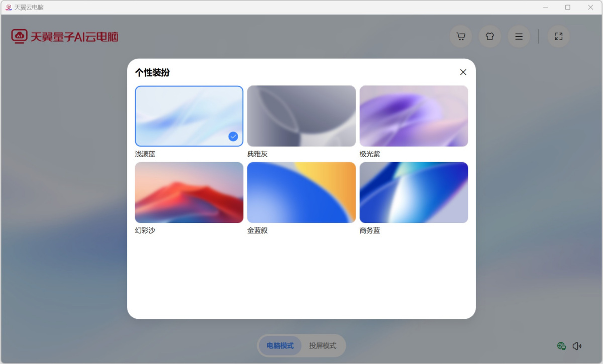Minimize the 天翼云电脑 window
The width and height of the screenshot is (603, 364).
pyautogui.click(x=544, y=8)
